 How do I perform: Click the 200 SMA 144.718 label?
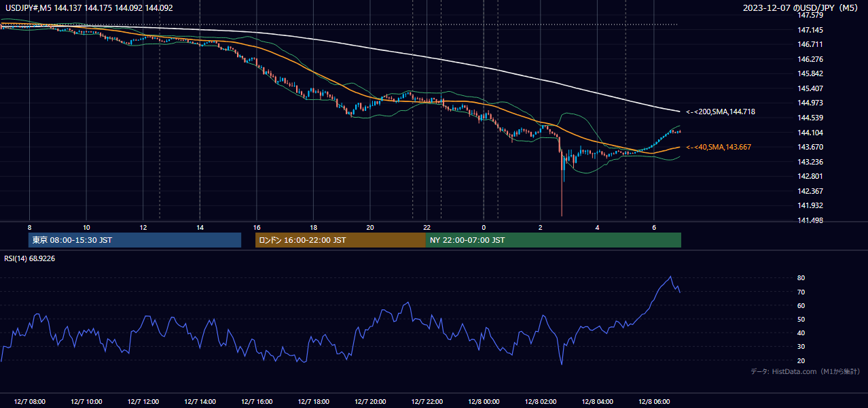point(721,112)
